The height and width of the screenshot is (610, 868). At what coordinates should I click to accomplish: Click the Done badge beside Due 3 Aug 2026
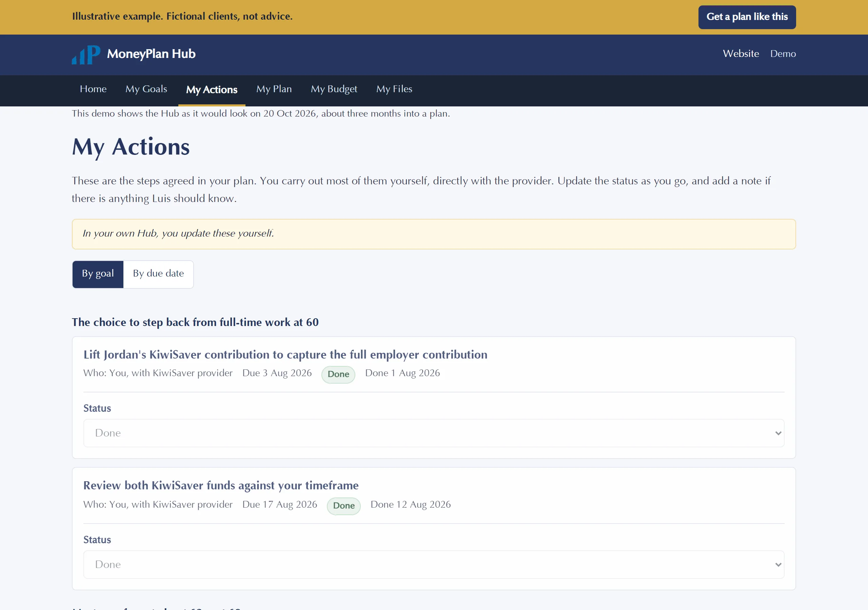click(338, 374)
